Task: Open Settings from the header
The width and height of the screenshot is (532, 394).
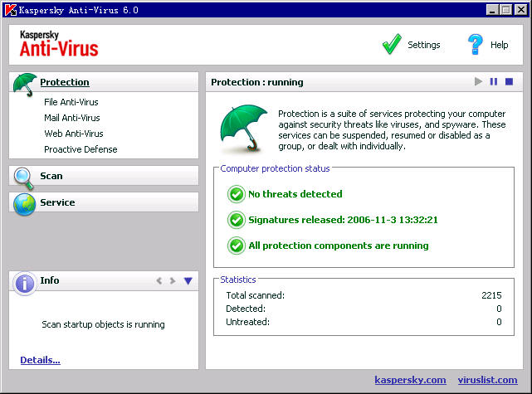Action: coord(424,45)
